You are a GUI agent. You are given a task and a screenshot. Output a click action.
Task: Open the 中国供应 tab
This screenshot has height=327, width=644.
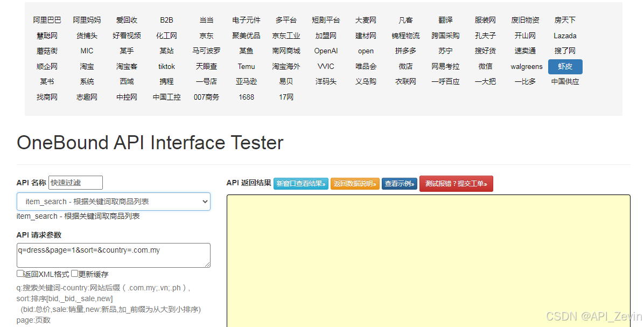565,82
